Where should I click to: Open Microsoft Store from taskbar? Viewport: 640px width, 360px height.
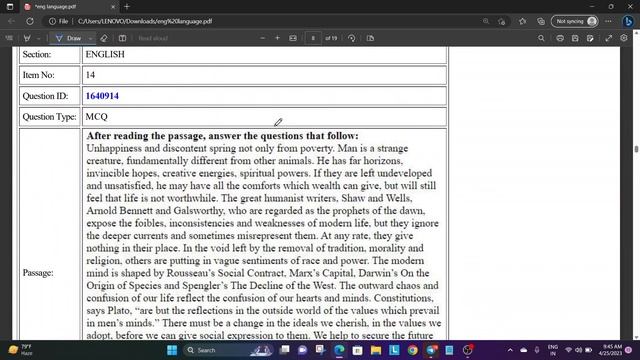(357, 350)
